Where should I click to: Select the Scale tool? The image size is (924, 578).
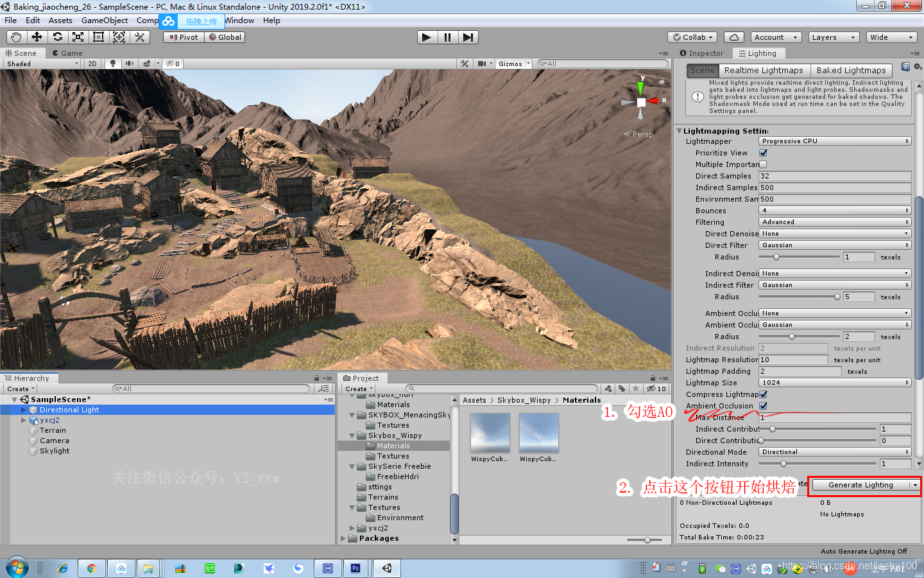(78, 37)
